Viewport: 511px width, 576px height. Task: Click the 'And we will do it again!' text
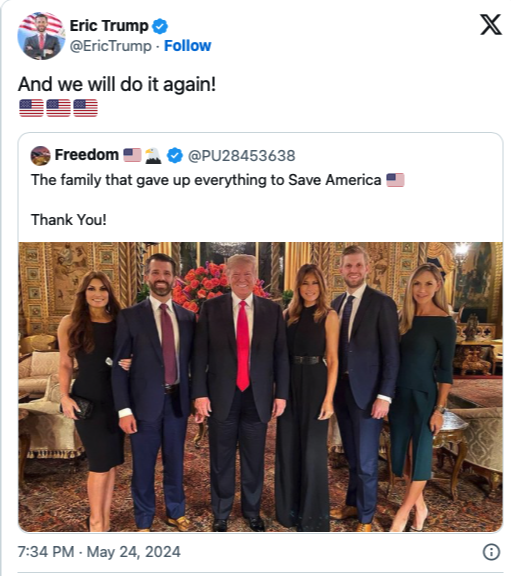(x=117, y=84)
